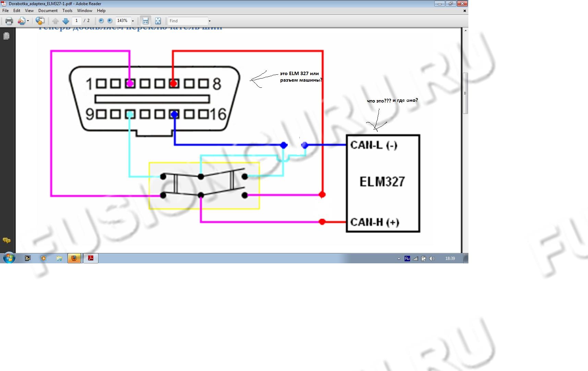
Task: Click the 'это ELM 327 или' annotation text
Action: coord(299,73)
